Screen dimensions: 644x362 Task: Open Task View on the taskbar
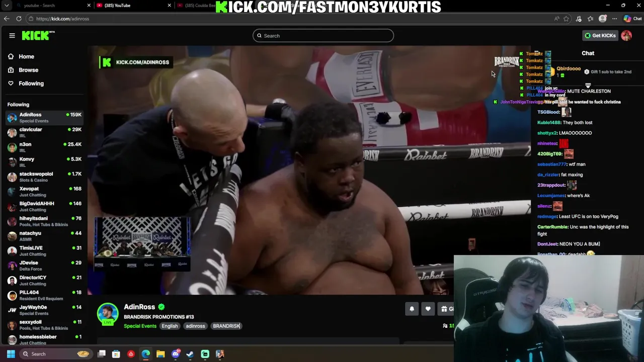pyautogui.click(x=102, y=354)
